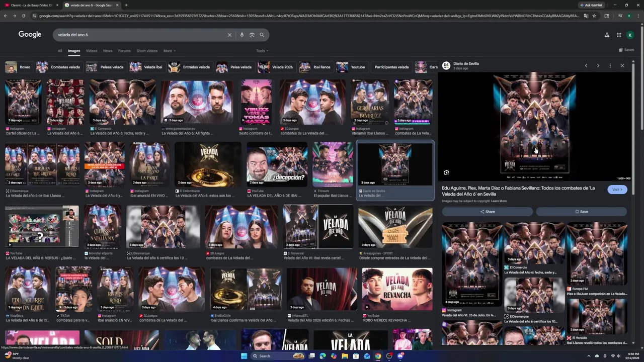This screenshot has width=644, height=362.
Task: Click the Ask Gemini button
Action: point(591,5)
